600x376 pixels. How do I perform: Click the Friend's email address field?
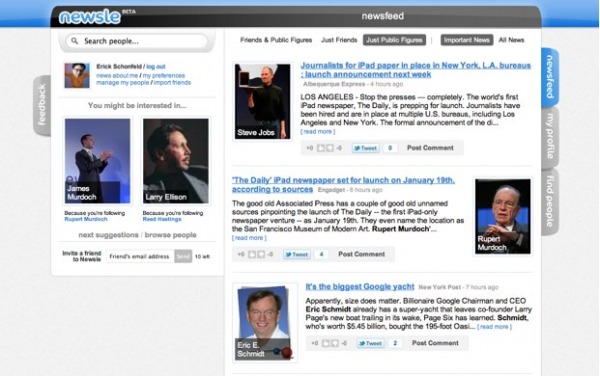140,256
